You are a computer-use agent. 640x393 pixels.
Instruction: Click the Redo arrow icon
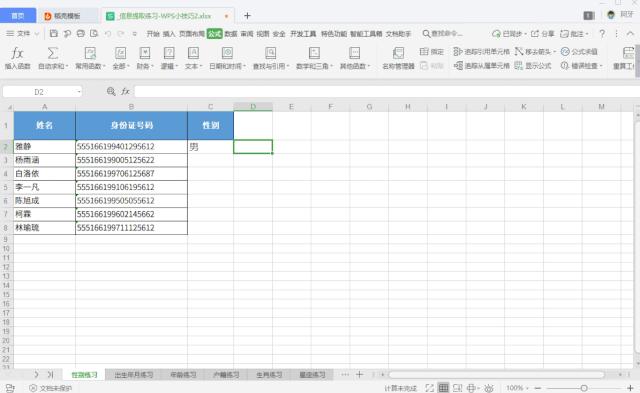(x=121, y=34)
